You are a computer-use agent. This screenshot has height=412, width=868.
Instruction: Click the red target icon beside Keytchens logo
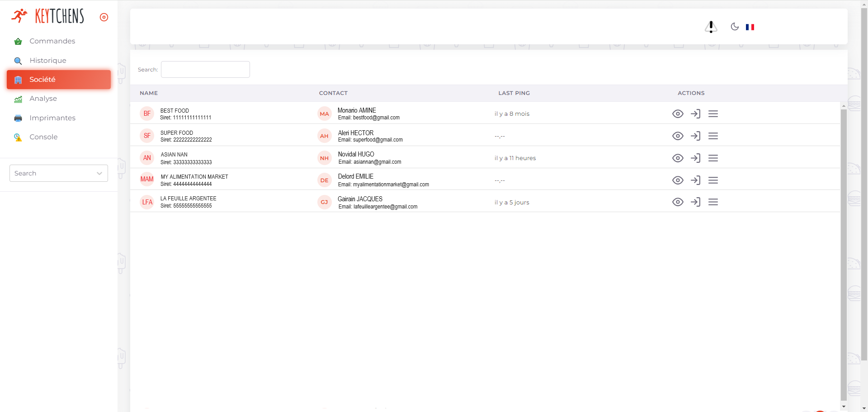pyautogui.click(x=104, y=17)
